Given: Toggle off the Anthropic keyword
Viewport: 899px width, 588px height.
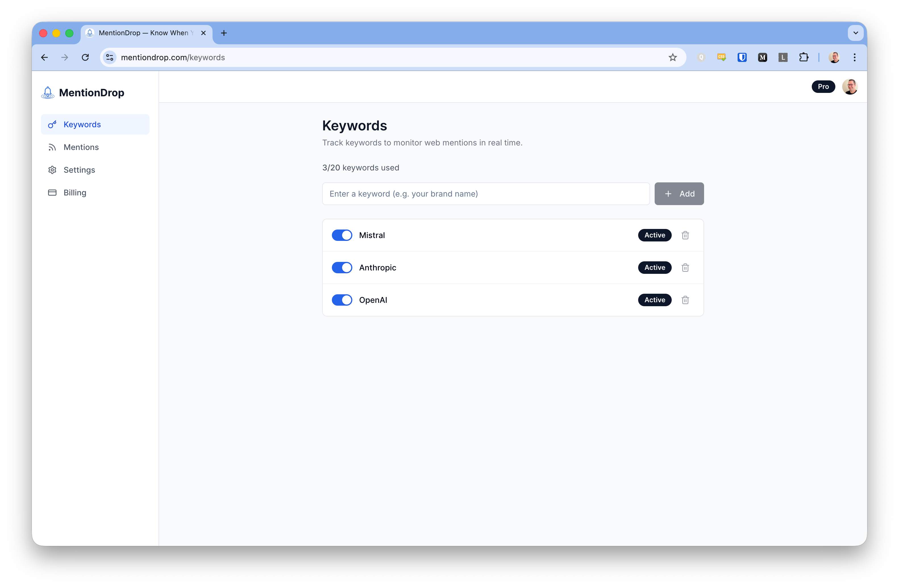Looking at the screenshot, I should [342, 267].
